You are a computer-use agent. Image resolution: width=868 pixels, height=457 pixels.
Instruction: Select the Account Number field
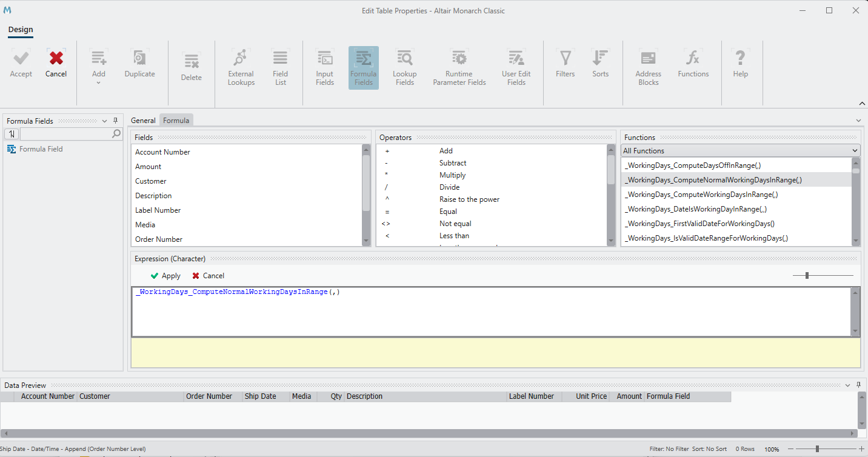(x=162, y=152)
